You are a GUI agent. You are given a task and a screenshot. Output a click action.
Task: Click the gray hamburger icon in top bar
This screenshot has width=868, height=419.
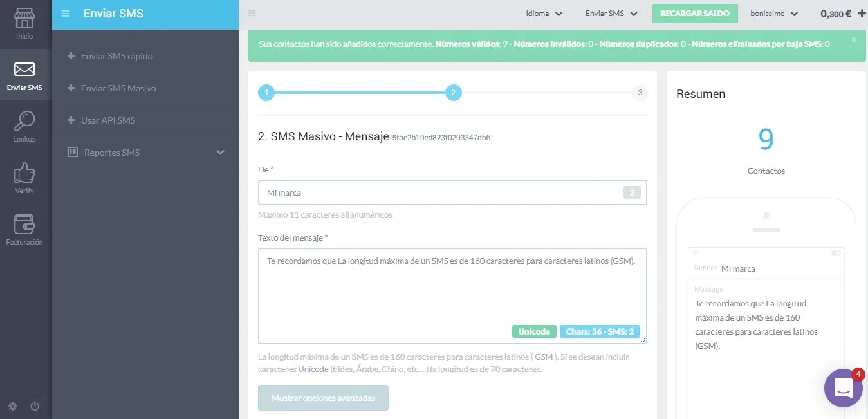[252, 14]
